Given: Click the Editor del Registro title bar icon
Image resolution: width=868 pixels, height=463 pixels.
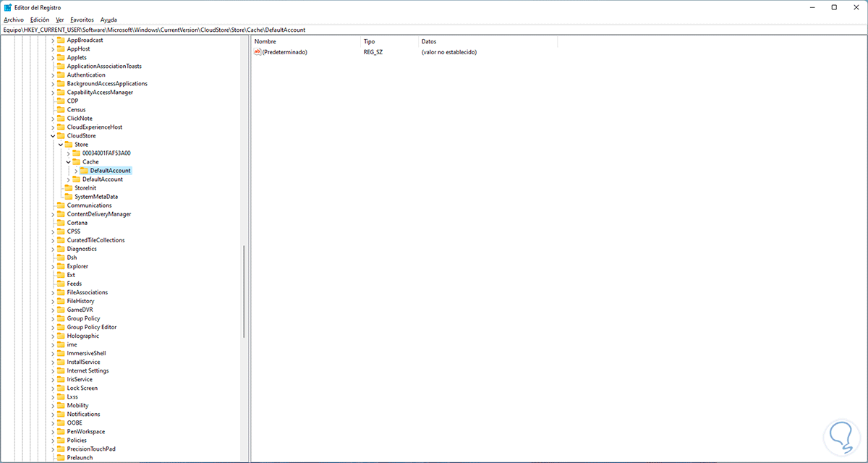Looking at the screenshot, I should 7,7.
